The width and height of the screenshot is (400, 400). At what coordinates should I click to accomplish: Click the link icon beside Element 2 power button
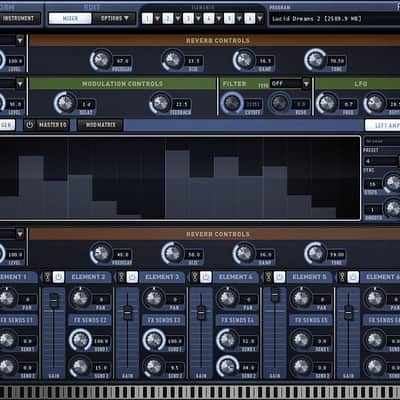[x=48, y=277]
